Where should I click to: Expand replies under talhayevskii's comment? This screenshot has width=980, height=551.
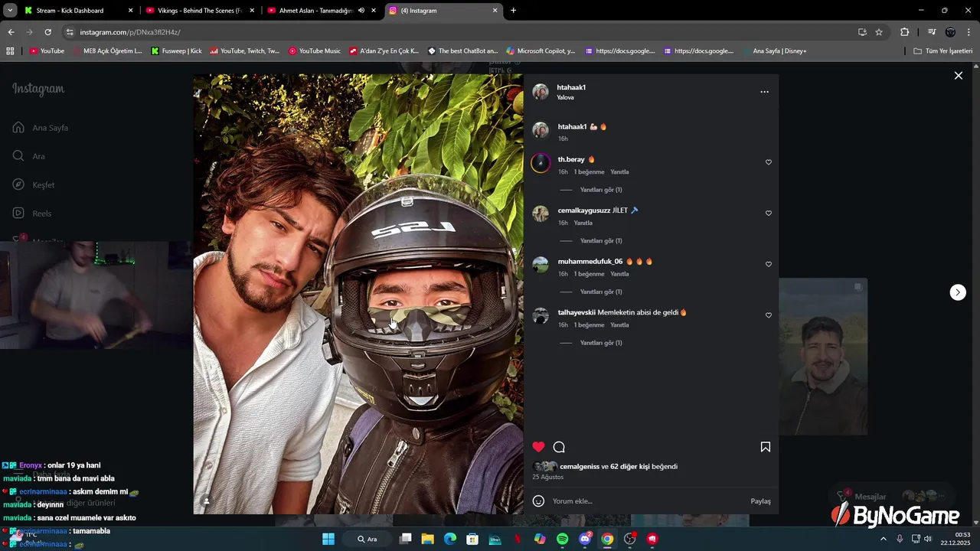pyautogui.click(x=601, y=343)
